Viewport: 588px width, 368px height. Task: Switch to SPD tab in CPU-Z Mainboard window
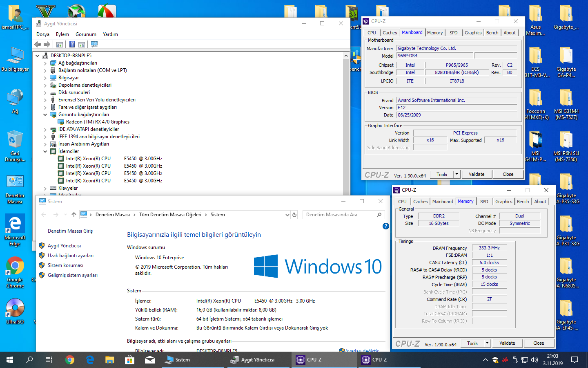click(454, 33)
